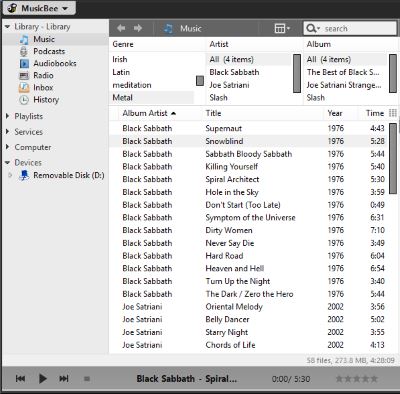
Task: Select the Slash album
Action: tap(315, 98)
